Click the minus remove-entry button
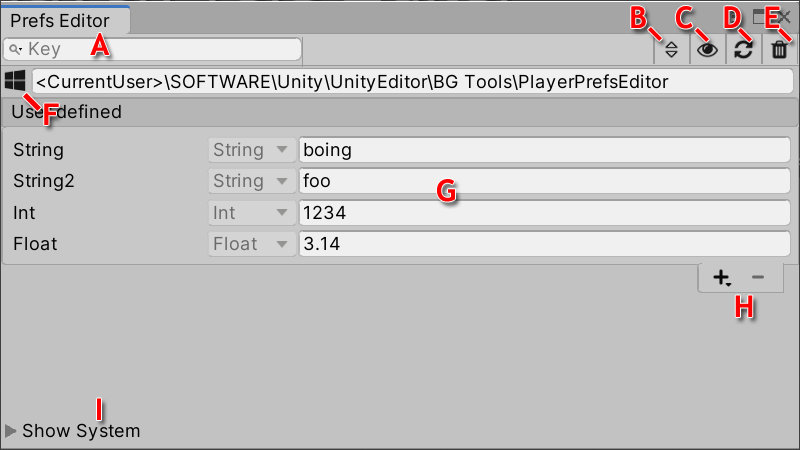The image size is (800, 450). 757,277
